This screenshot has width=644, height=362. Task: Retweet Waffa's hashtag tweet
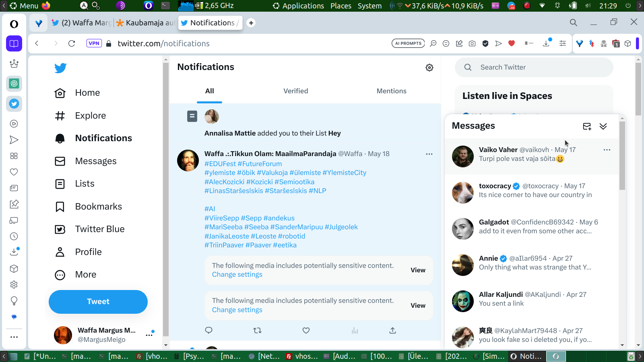[x=257, y=330]
